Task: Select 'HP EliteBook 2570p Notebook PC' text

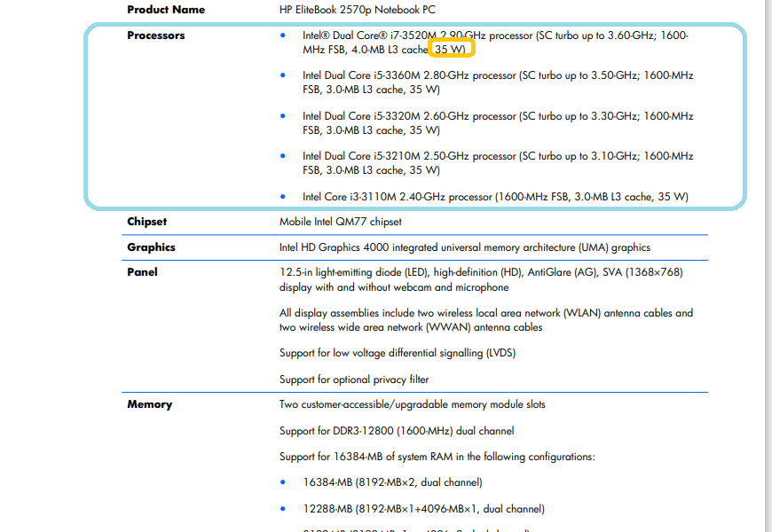Action: point(358,10)
